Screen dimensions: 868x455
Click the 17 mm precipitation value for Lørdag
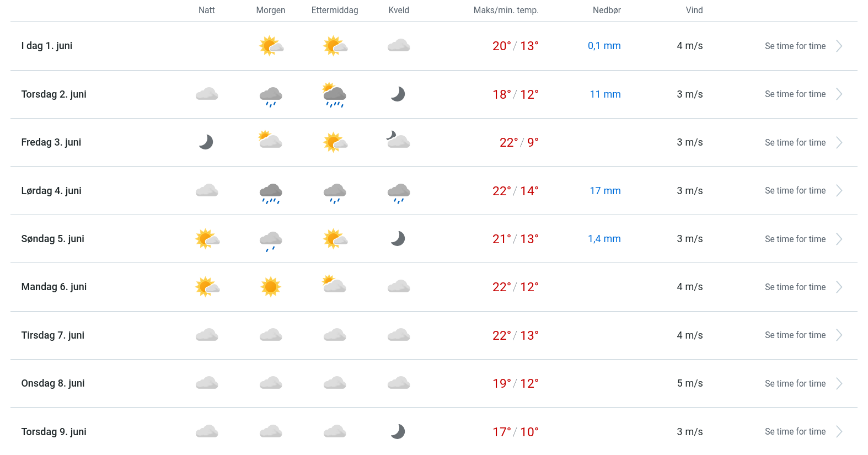605,191
